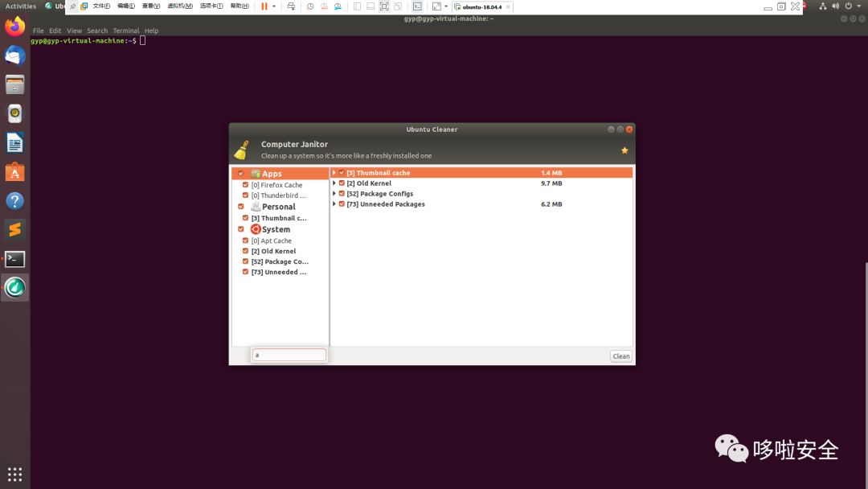Uncheck Firefox Cache in sidebar
This screenshot has width=868, height=489.
tap(245, 185)
